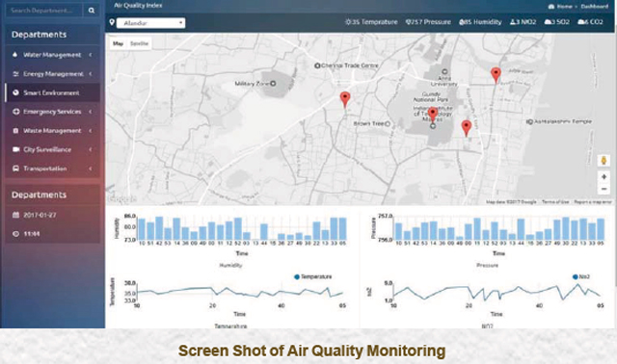
Task: Expand the Emergency Services menu chevron
Action: 91,112
